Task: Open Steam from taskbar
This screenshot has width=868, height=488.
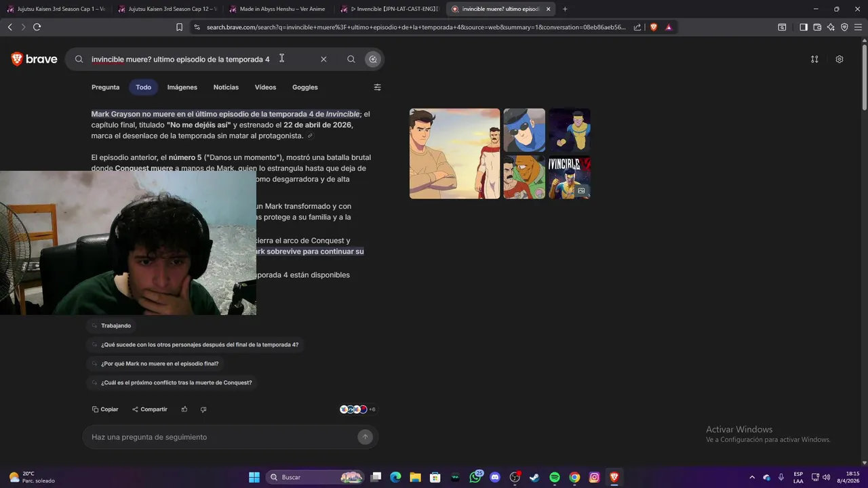Action: 534,477
